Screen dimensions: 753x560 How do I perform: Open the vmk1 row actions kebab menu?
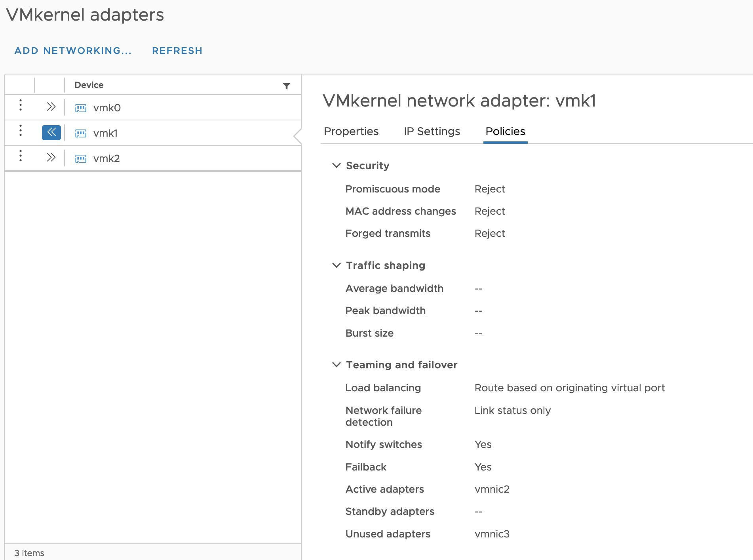(x=21, y=131)
